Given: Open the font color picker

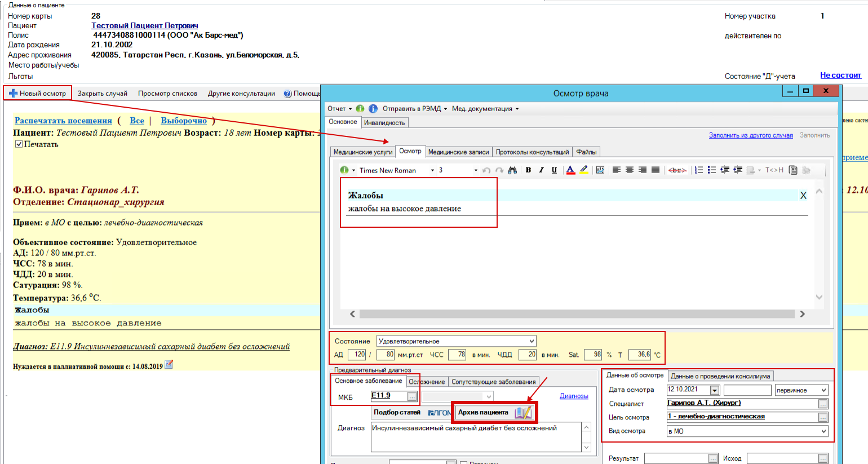Looking at the screenshot, I should (x=570, y=170).
